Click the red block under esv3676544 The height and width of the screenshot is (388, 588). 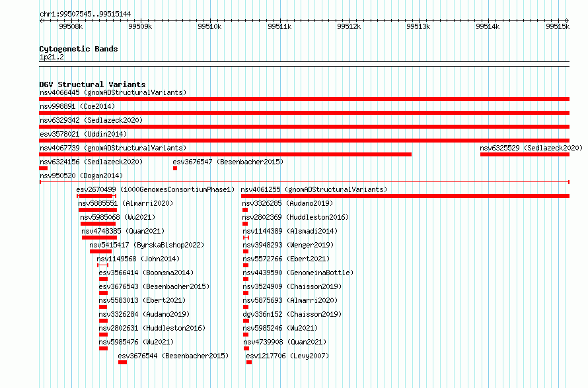click(123, 362)
